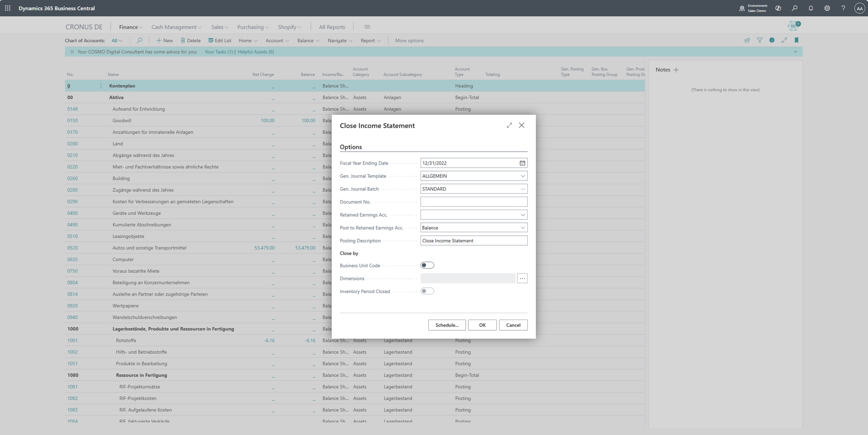Click the Schedule... button
The width and height of the screenshot is (868, 435).
pyautogui.click(x=447, y=325)
